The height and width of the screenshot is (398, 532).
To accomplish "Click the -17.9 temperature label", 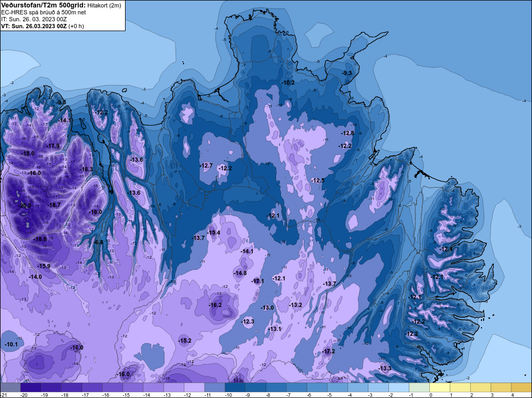I will (x=53, y=146).
